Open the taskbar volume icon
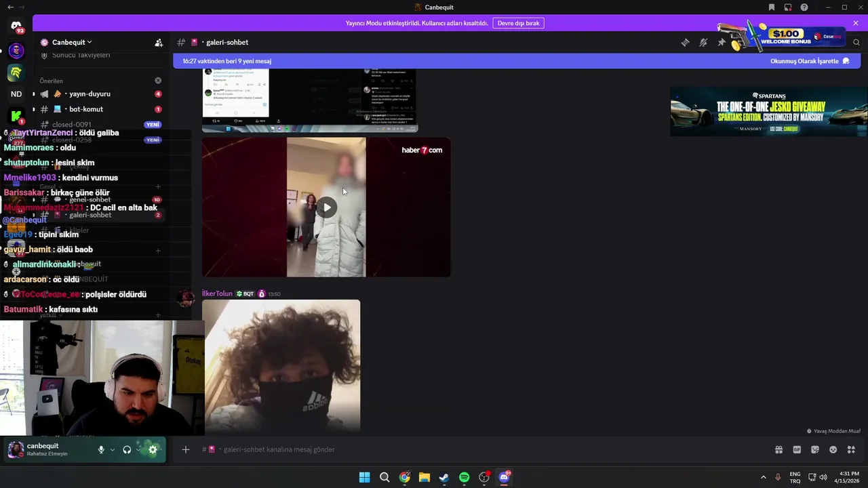 pos(823,477)
